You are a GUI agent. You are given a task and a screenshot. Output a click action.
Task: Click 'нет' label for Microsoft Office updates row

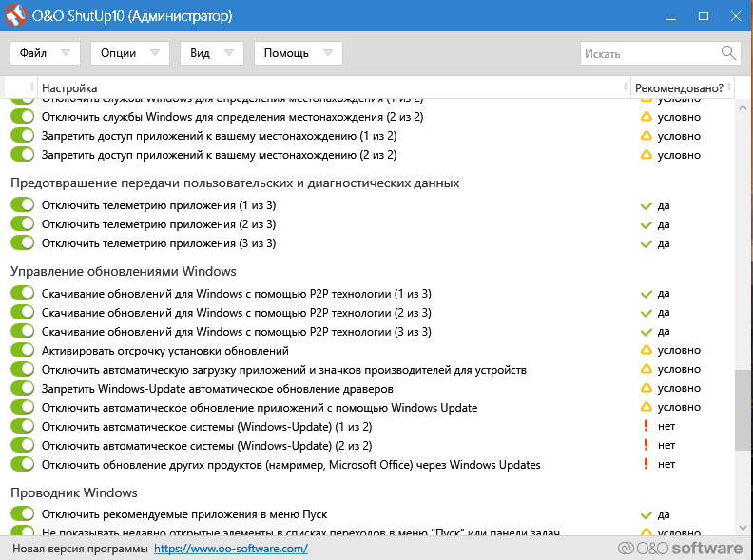pos(666,464)
